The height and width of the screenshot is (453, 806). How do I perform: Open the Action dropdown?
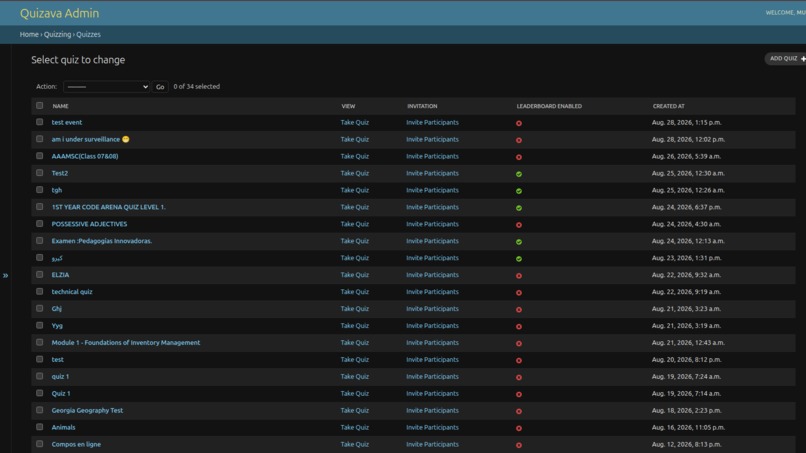click(106, 87)
